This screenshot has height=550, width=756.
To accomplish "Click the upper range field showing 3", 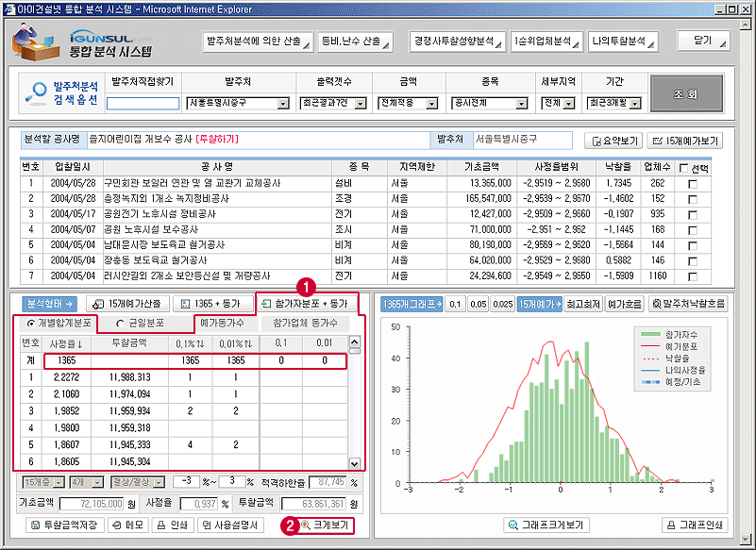I will coord(232,481).
